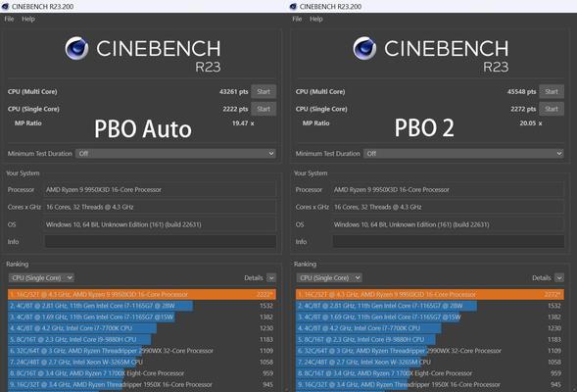Start Single Core test in right window
Screen dimensions: 577x392
tap(552, 109)
